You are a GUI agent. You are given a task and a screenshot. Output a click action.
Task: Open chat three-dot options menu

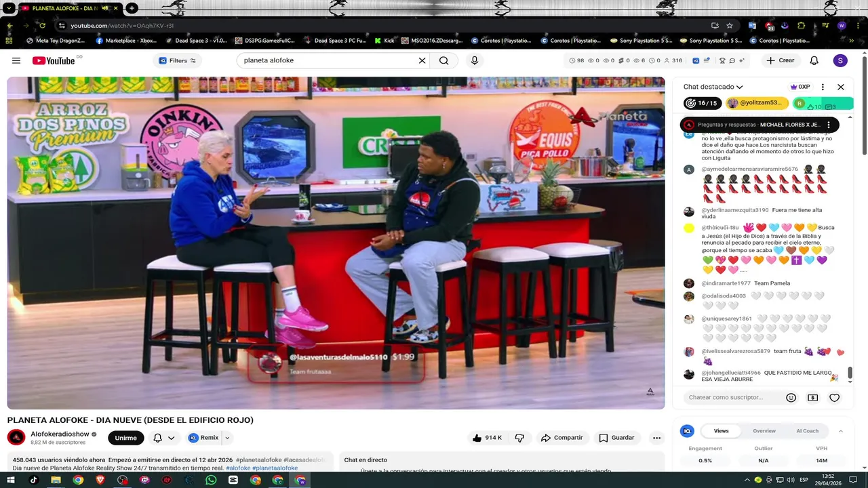(x=823, y=87)
